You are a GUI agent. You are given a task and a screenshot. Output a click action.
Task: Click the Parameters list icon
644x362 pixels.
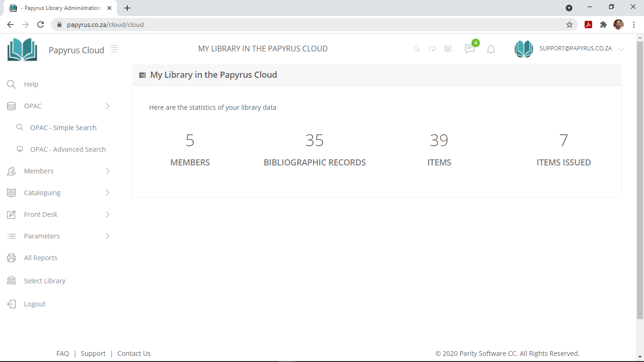pos(11,236)
